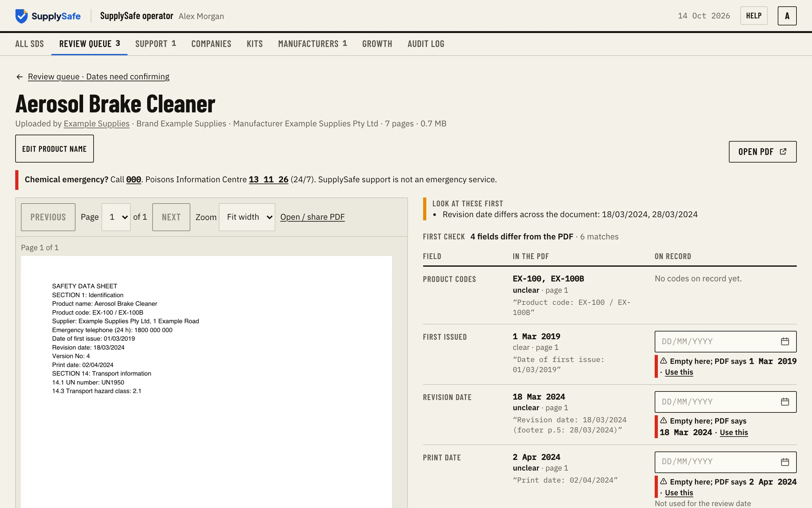Screen dimensions: 812x508
Task: Click the Aerosol Brake Cleaner heading
Action: click(x=115, y=104)
